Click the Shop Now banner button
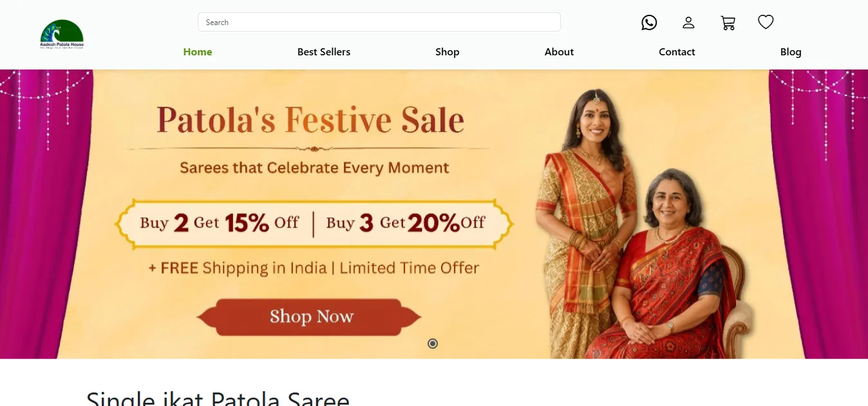The width and height of the screenshot is (868, 406). tap(310, 317)
